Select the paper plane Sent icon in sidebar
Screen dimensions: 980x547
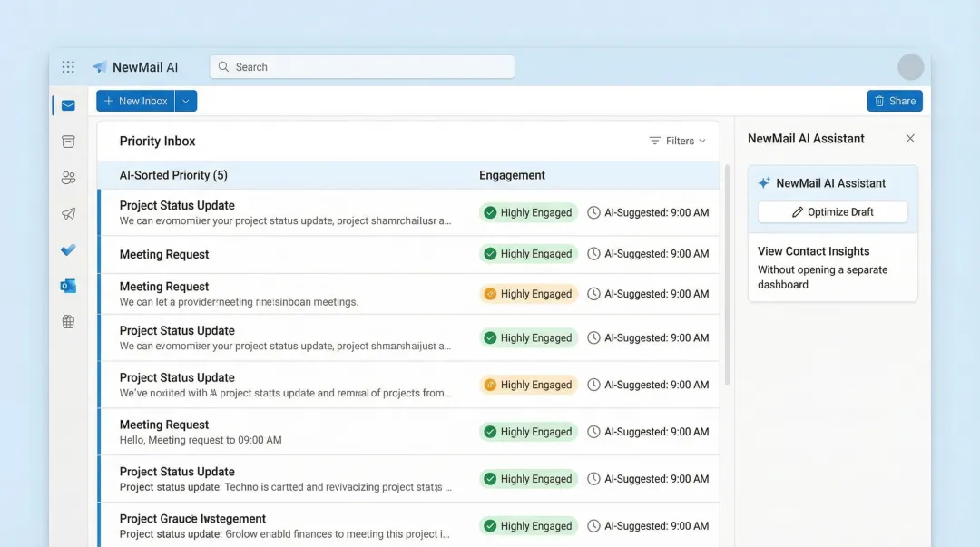pos(67,214)
